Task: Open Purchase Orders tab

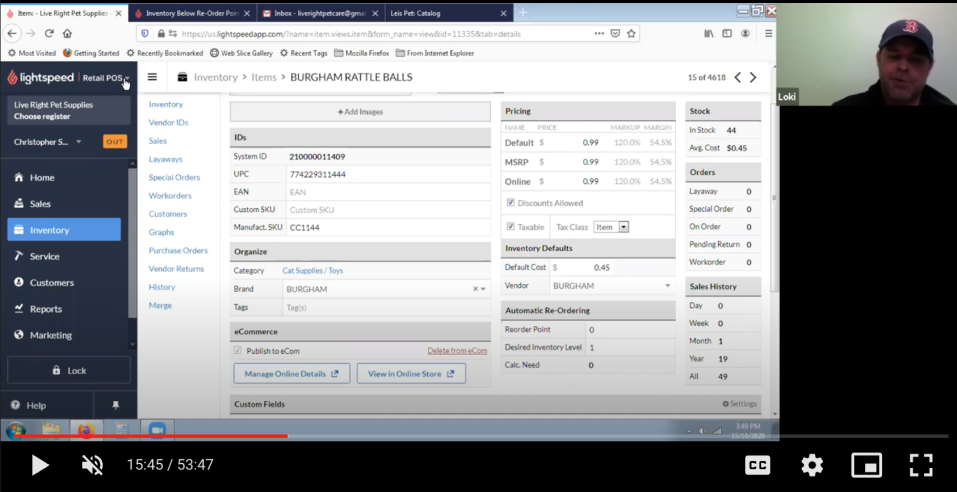Action: [x=178, y=250]
